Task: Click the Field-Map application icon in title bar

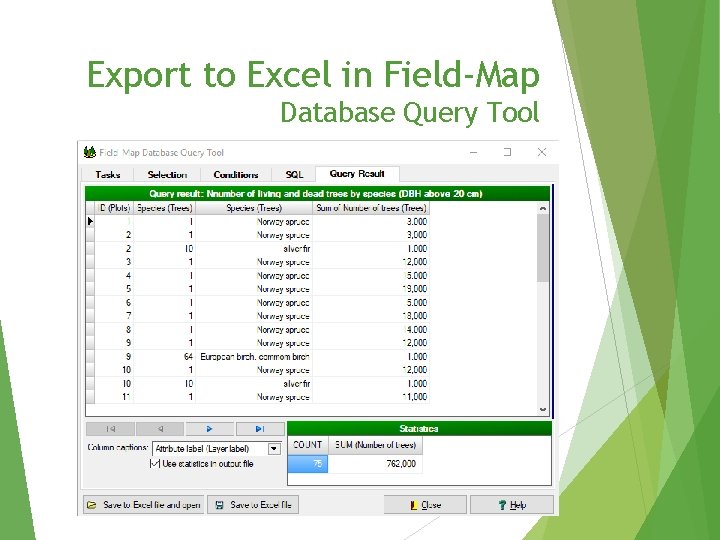Action: [x=90, y=152]
